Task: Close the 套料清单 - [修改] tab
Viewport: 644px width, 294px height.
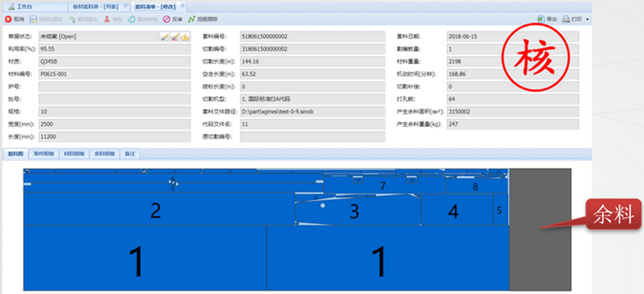Action: [x=184, y=5]
